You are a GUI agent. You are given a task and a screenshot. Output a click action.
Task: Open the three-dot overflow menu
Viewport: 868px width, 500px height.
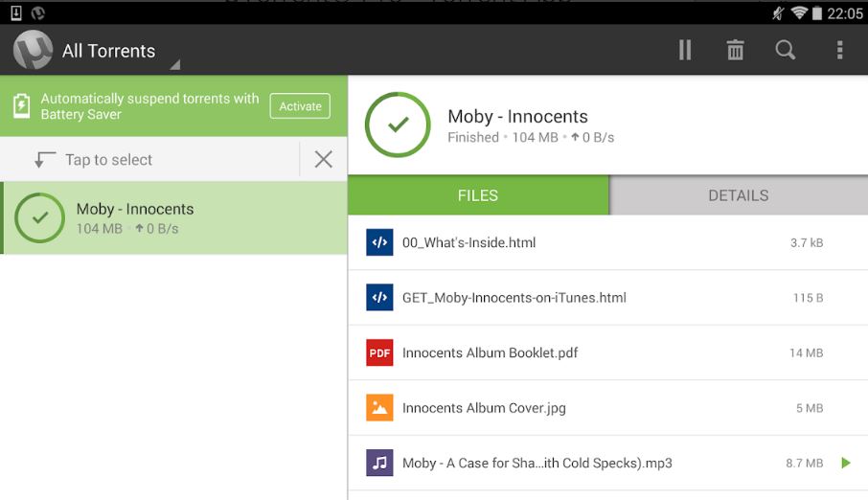pos(840,50)
